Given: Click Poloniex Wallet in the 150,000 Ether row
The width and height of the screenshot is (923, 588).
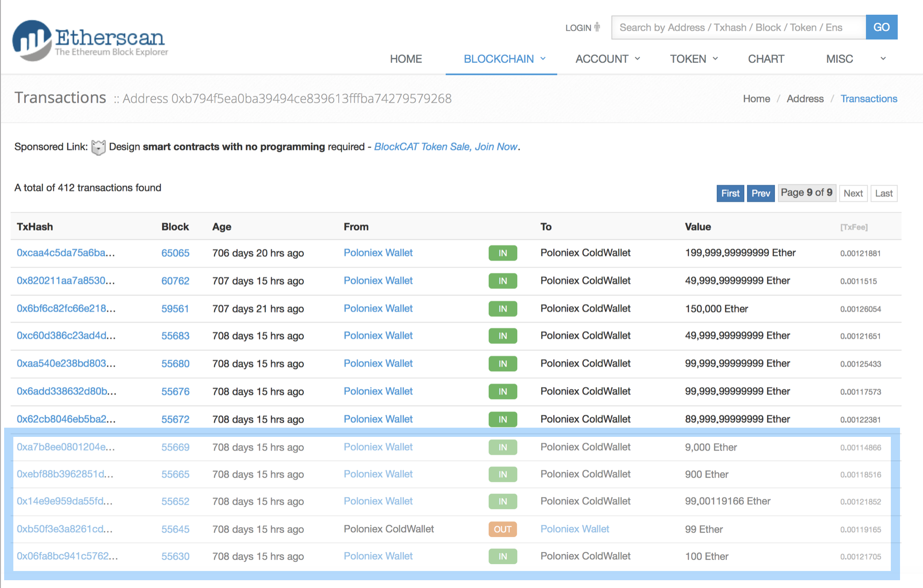Looking at the screenshot, I should click(x=378, y=308).
